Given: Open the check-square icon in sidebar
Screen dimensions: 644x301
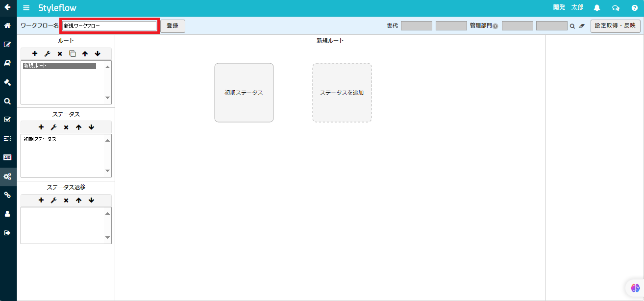Looking at the screenshot, I should tap(7, 119).
